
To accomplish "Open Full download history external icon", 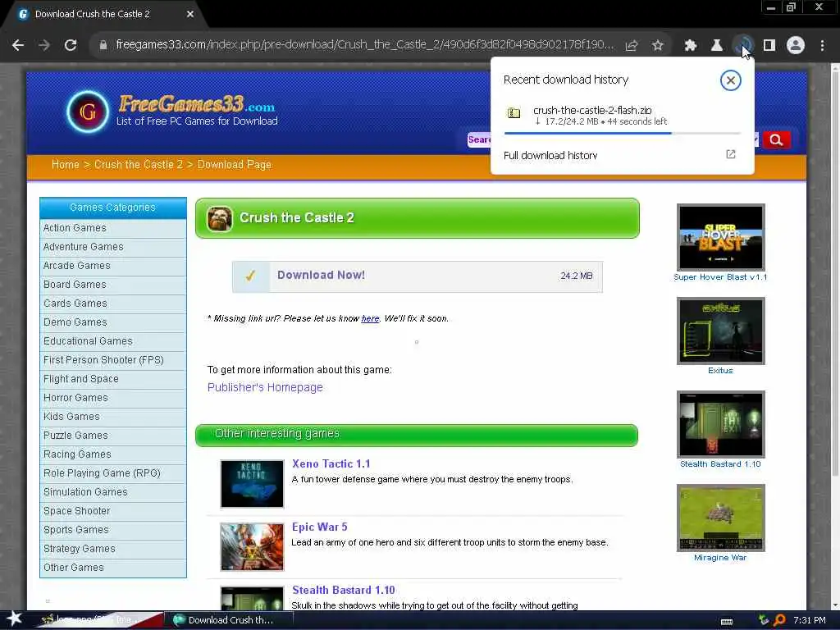I will point(731,154).
